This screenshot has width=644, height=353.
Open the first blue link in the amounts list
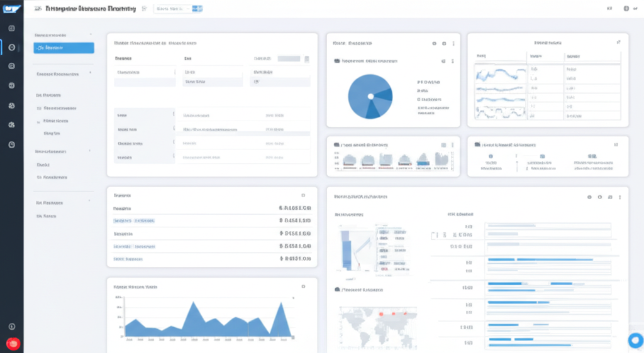134,220
